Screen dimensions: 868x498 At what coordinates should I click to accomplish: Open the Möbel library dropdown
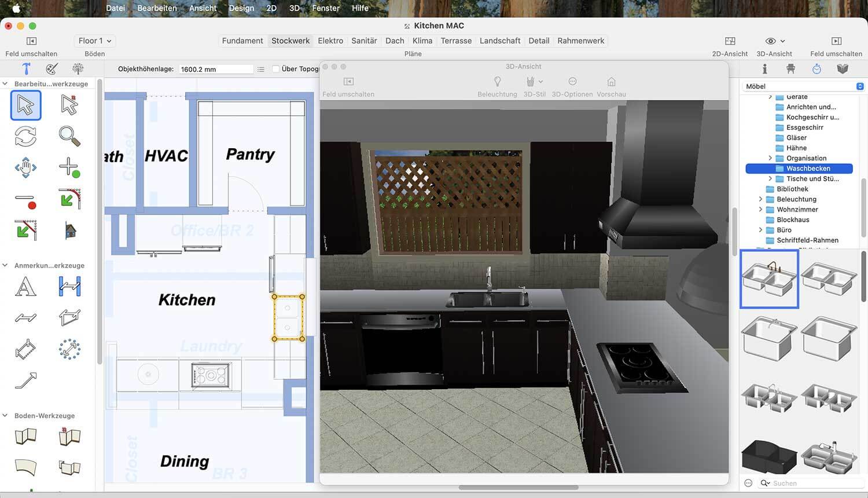click(803, 86)
